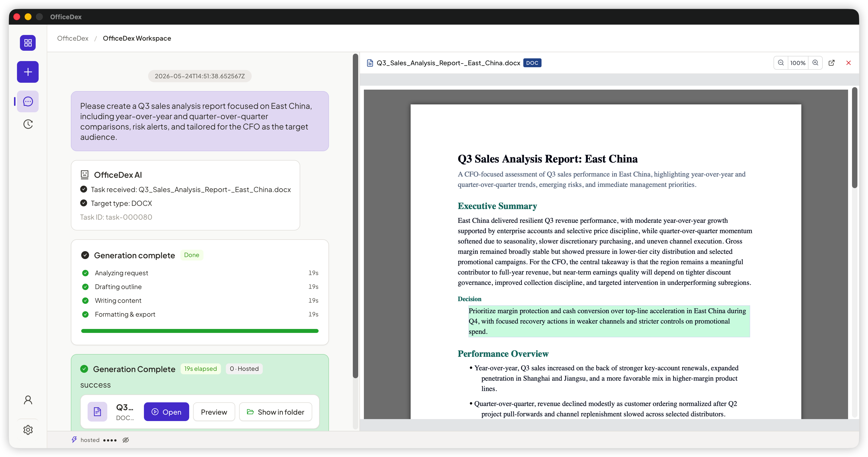
Task: Click the Formatting & export check mark
Action: pyautogui.click(x=86, y=314)
